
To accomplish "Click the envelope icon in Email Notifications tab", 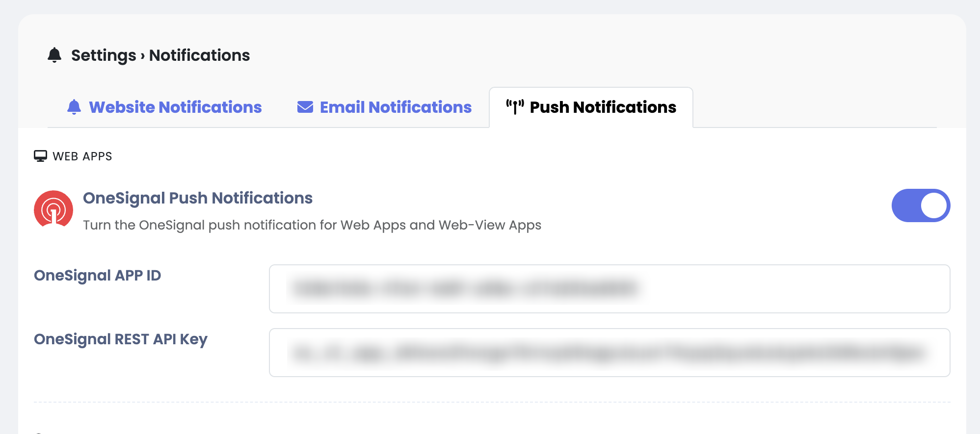I will pos(305,107).
